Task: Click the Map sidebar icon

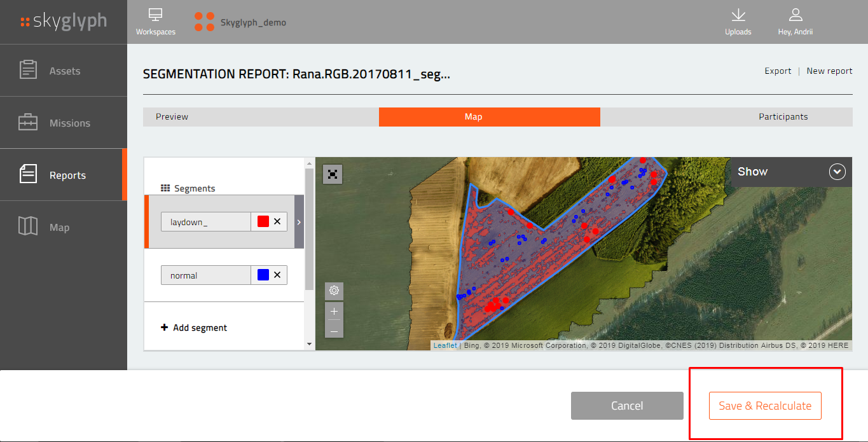Action: point(28,226)
